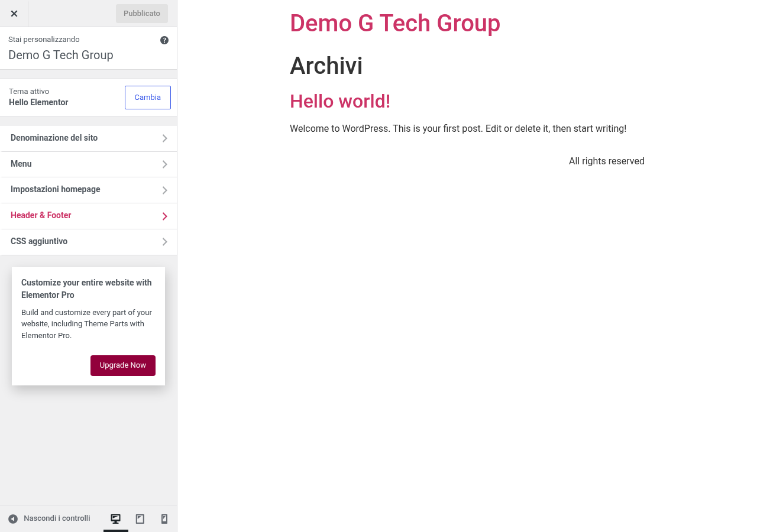The image size is (757, 532).
Task: Click the Demo G Tech Group site title link
Action: (x=395, y=23)
